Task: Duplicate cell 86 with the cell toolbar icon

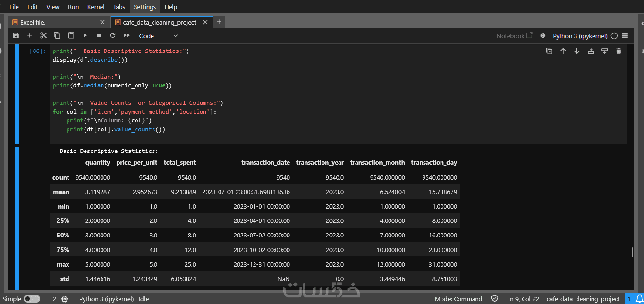Action: [549, 51]
